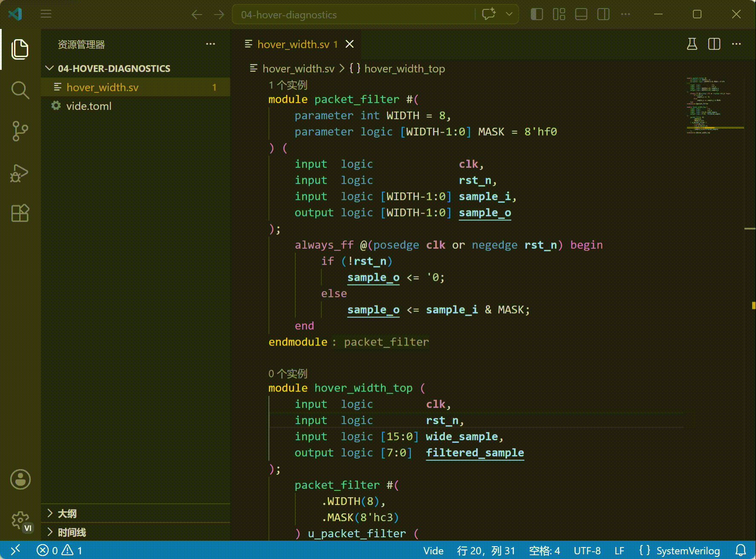Expand the 时间线 timeline section
The height and width of the screenshot is (559, 756).
(x=136, y=532)
